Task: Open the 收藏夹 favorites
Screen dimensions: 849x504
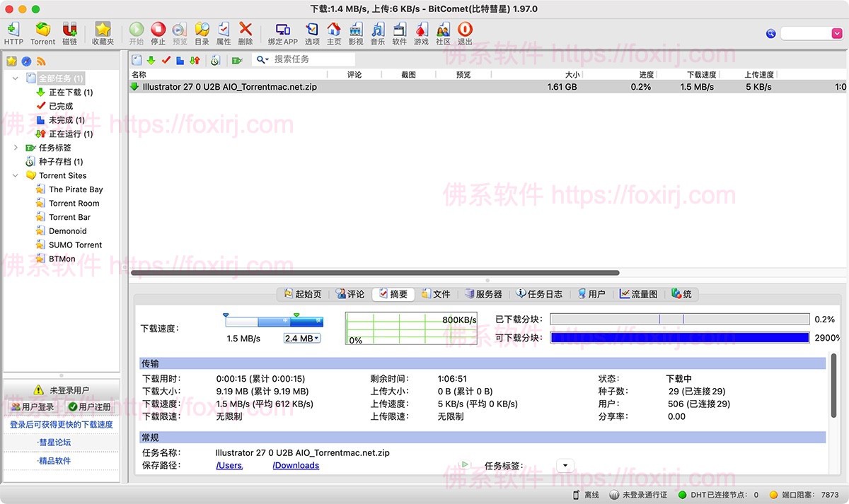Action: coord(102,32)
